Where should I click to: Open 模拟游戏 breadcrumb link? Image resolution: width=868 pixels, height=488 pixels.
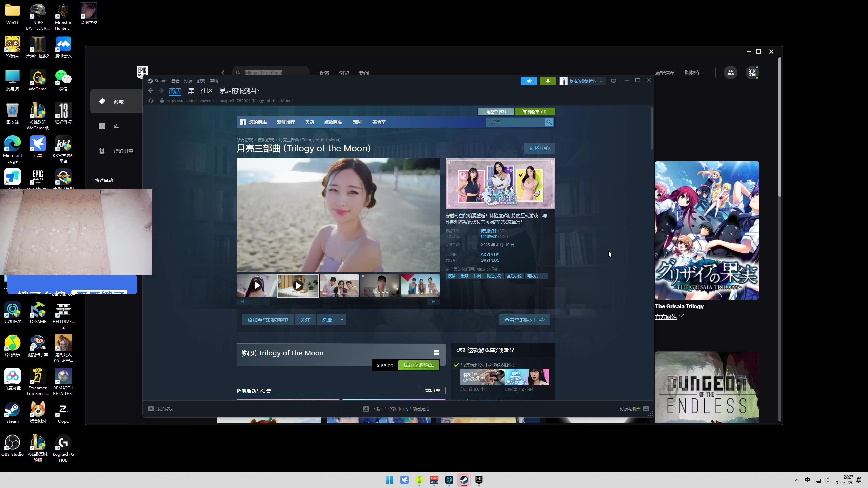265,140
